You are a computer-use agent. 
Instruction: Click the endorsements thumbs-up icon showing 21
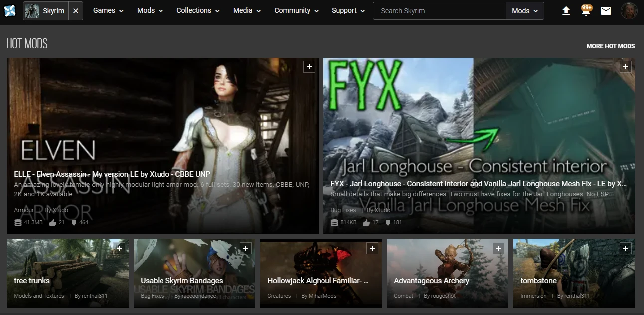(x=53, y=222)
